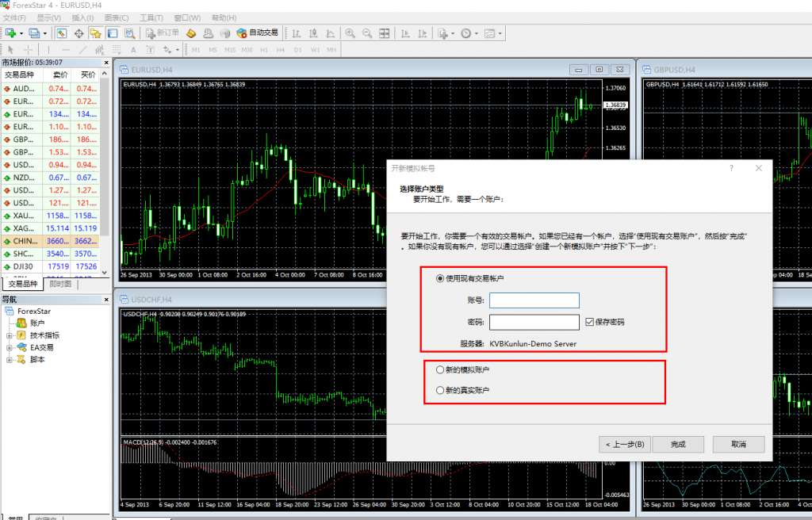Open the Navigator star-folder icon
The image size is (812, 520).
tap(95, 33)
